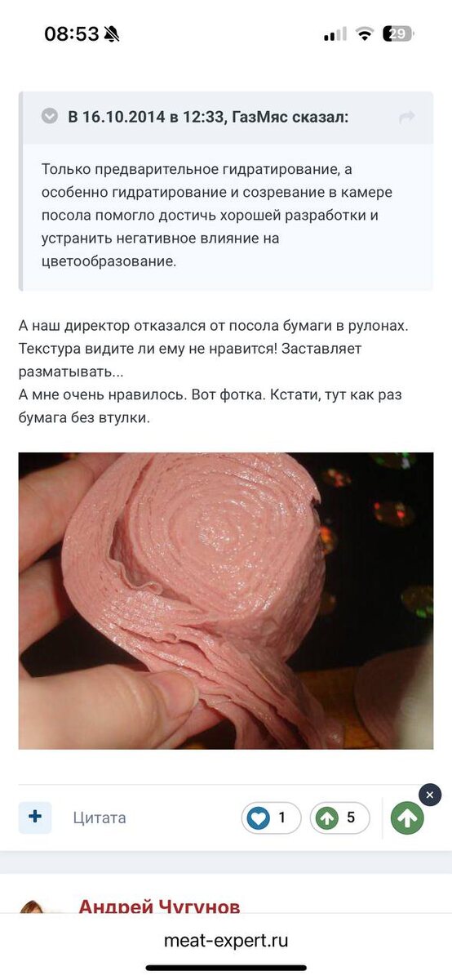Open Андрей Чугунов's profile name link
This screenshot has height=980, width=452.
[x=160, y=906]
